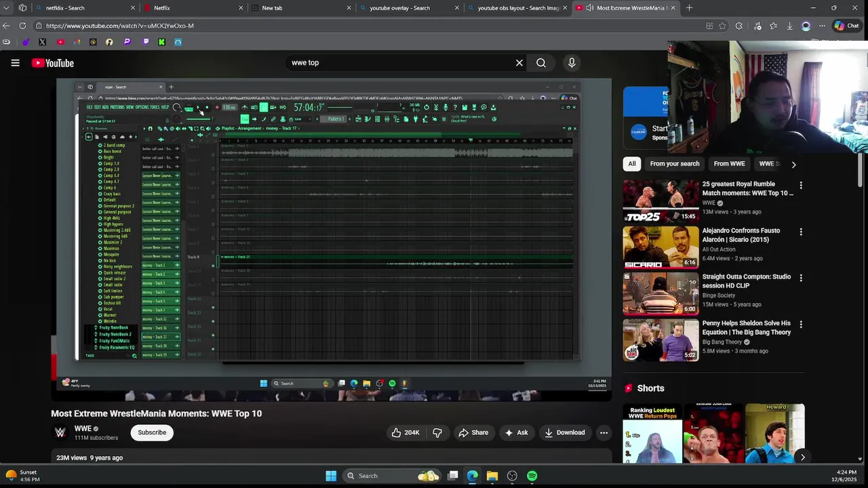Like the video with 204K likes
This screenshot has width=868, height=488.
point(405,432)
